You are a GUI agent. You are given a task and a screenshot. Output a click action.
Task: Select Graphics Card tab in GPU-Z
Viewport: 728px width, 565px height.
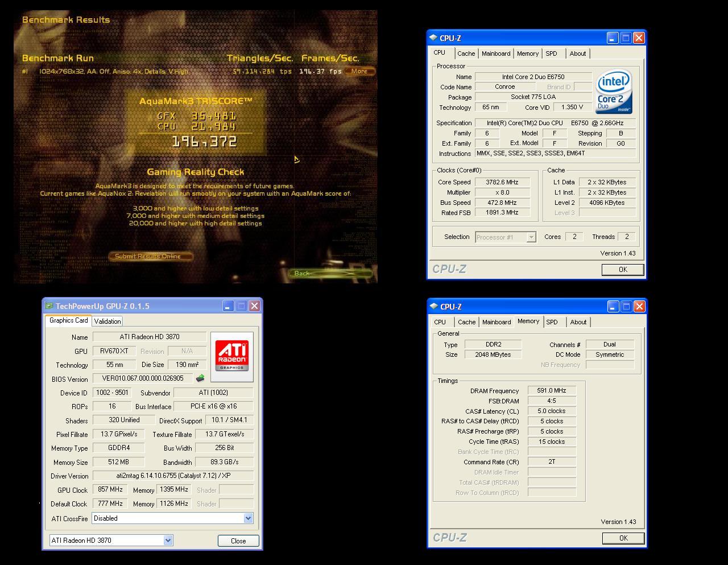point(68,320)
